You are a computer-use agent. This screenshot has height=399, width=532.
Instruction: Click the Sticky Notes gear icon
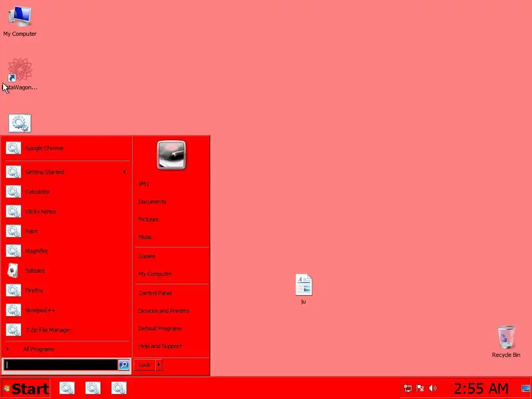[14, 211]
